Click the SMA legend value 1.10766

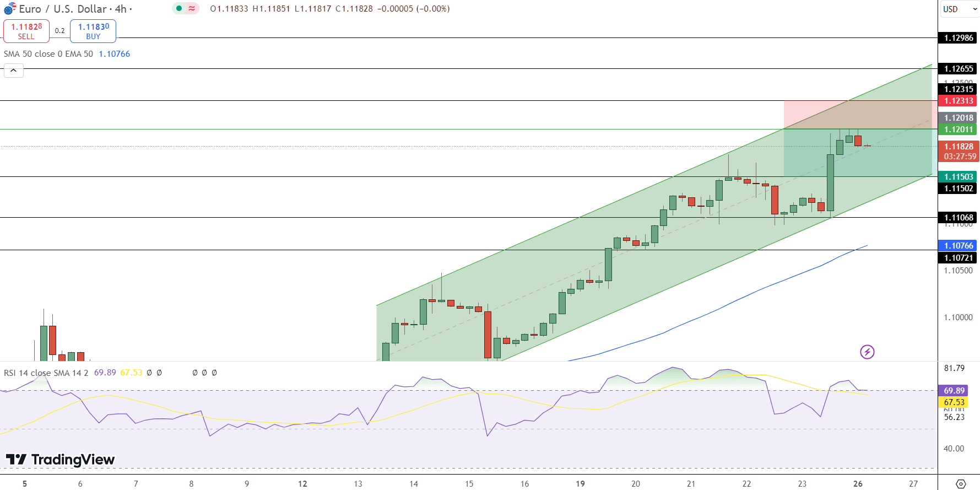115,54
